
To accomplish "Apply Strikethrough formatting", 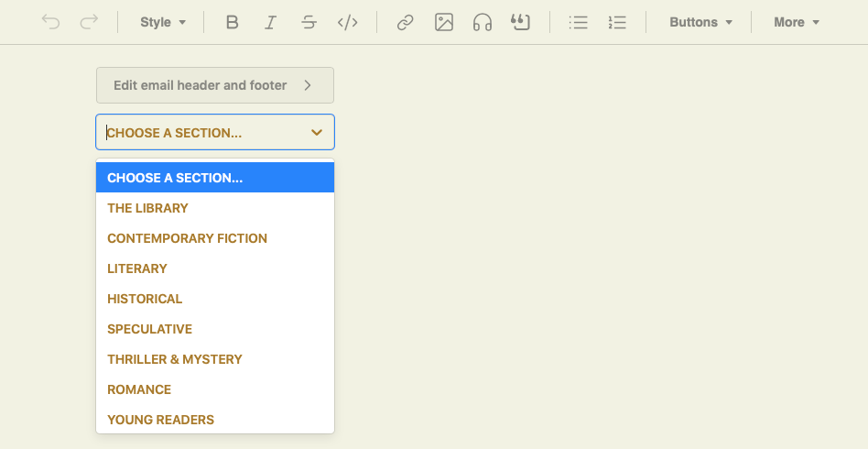I will tap(309, 22).
